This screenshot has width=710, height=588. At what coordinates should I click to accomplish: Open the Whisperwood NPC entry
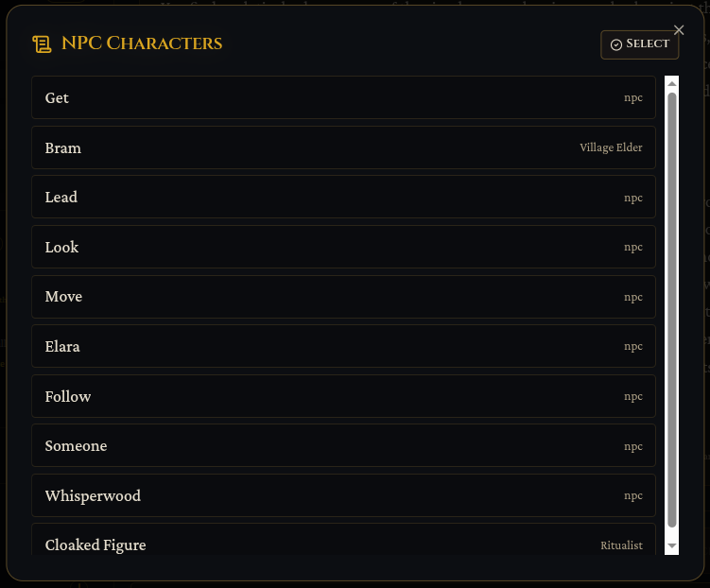[x=343, y=496]
